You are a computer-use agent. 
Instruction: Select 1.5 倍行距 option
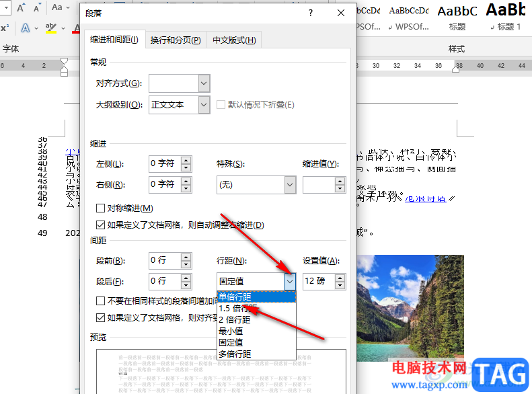point(256,309)
